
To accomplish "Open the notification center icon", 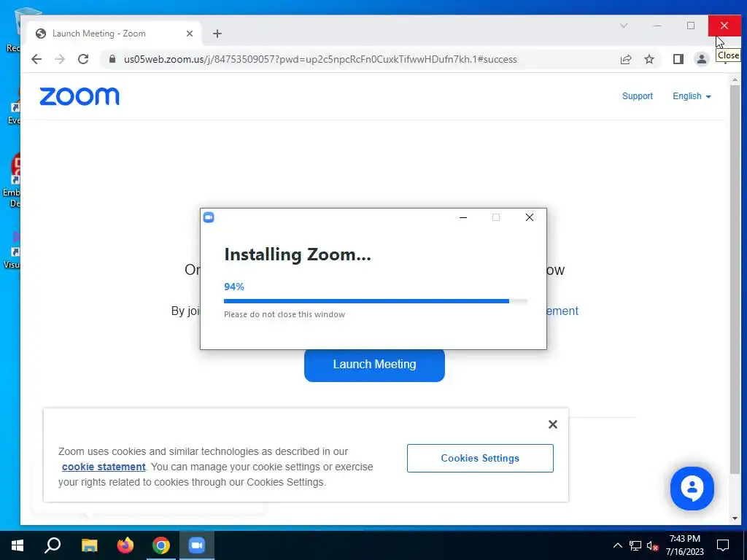I will tap(723, 545).
